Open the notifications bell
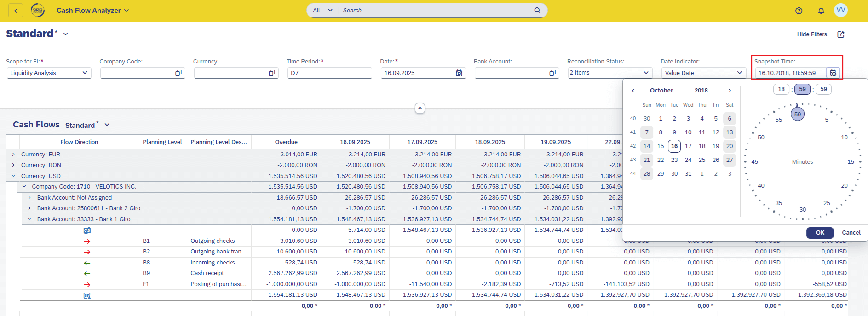The image size is (868, 316). tap(821, 11)
